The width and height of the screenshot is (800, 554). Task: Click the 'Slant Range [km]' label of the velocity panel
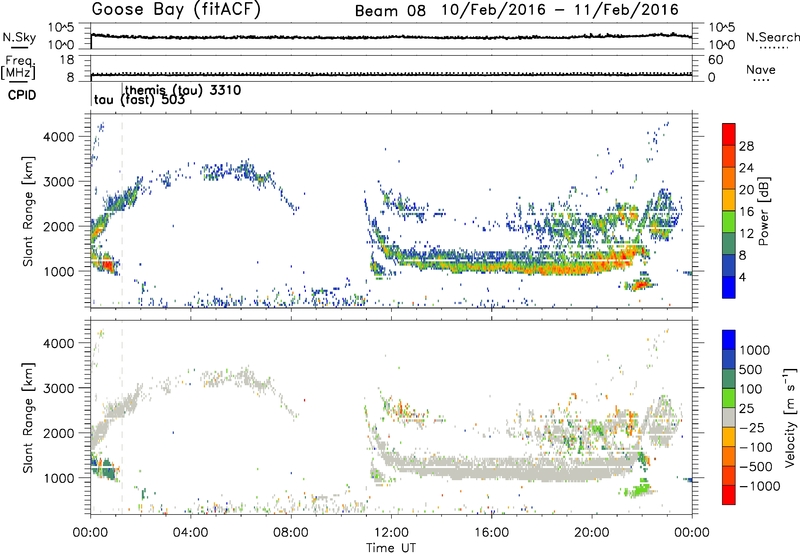pos(28,417)
